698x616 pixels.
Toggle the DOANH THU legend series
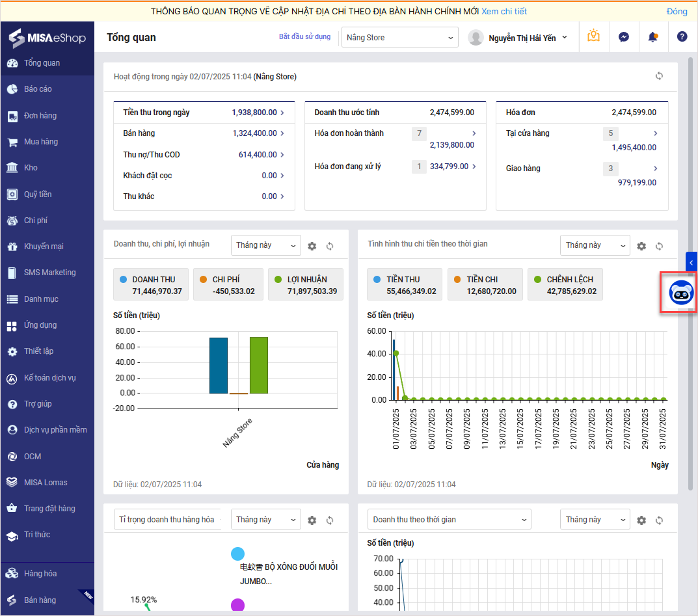[151, 285]
